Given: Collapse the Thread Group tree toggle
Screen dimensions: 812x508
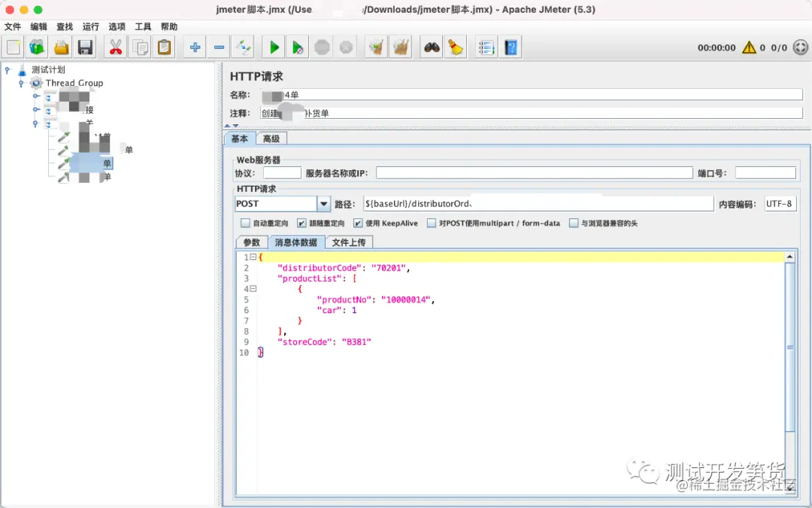Looking at the screenshot, I should pos(21,83).
